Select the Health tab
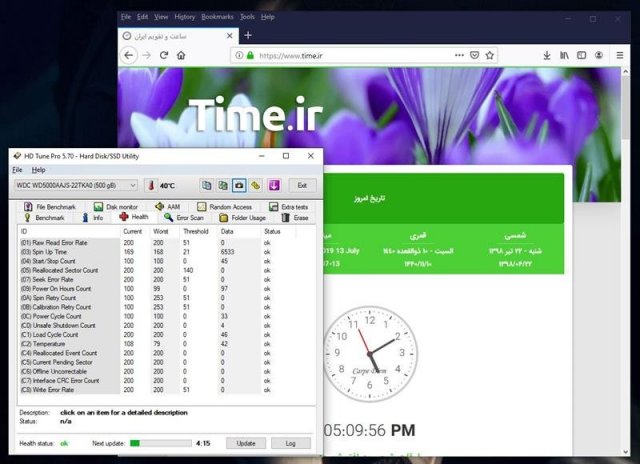This screenshot has width=640, height=464. (134, 217)
